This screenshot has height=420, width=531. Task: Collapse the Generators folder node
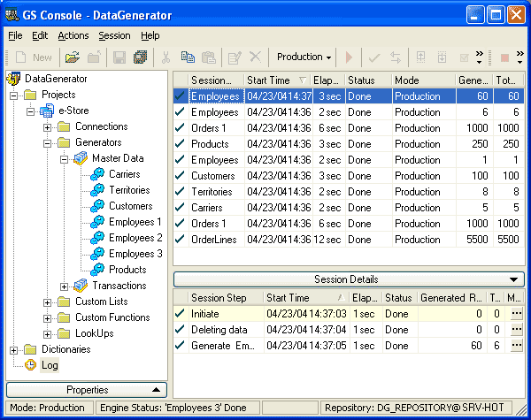(x=48, y=142)
